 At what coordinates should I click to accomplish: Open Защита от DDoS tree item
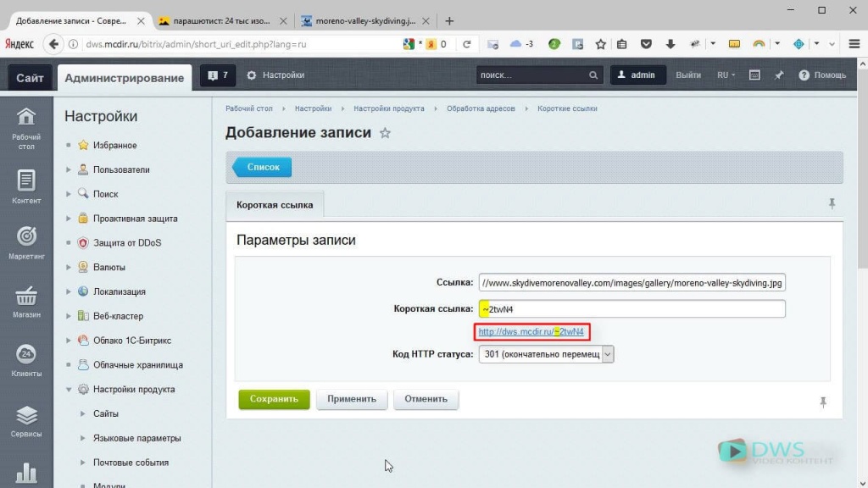127,243
